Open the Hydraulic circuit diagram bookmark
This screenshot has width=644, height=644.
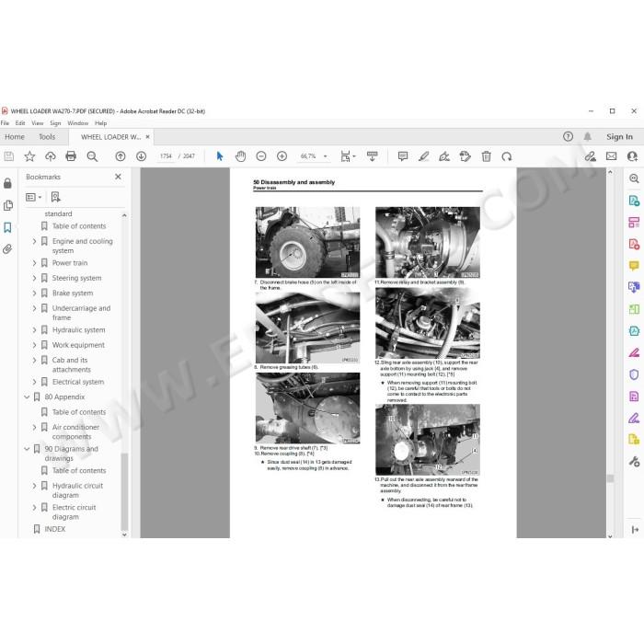(x=77, y=490)
